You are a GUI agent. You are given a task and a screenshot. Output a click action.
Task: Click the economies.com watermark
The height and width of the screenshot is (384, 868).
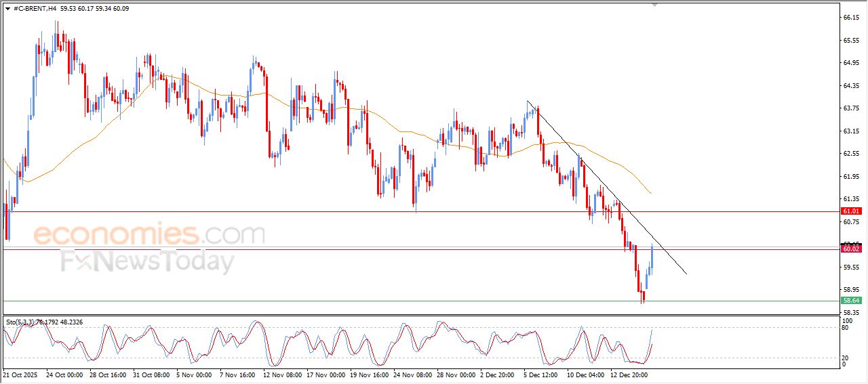click(x=149, y=235)
